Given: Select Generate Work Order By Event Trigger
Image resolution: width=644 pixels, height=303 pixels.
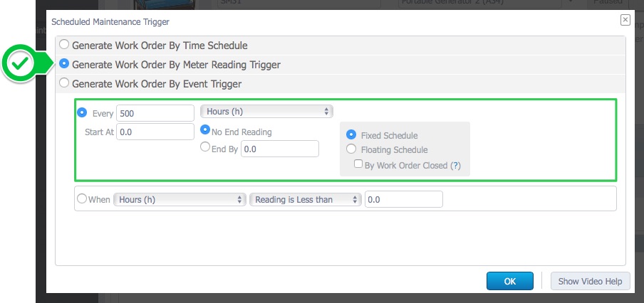Looking at the screenshot, I should coord(64,83).
